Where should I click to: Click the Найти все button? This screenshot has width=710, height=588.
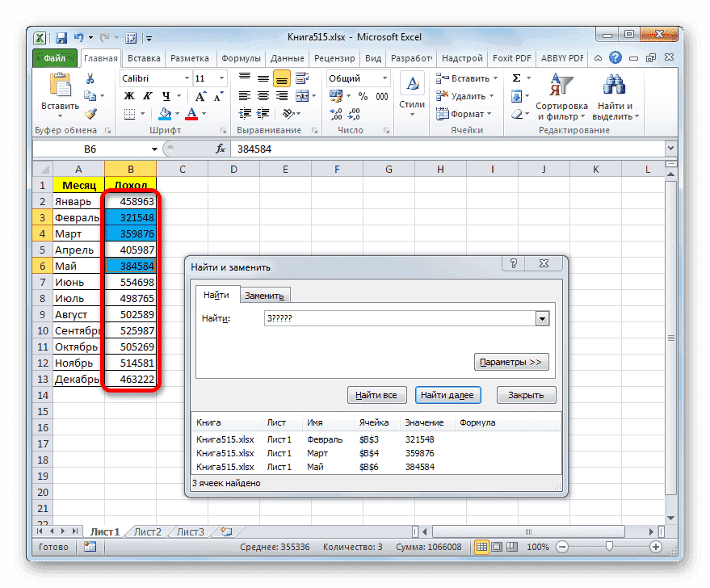pos(376,395)
